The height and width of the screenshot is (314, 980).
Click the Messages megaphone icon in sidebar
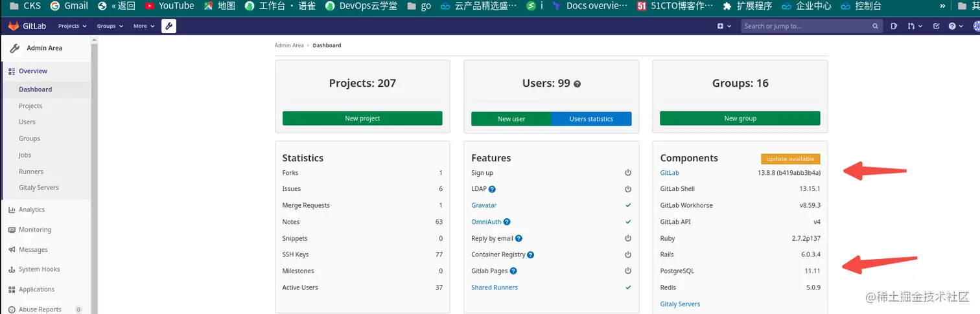tap(12, 250)
